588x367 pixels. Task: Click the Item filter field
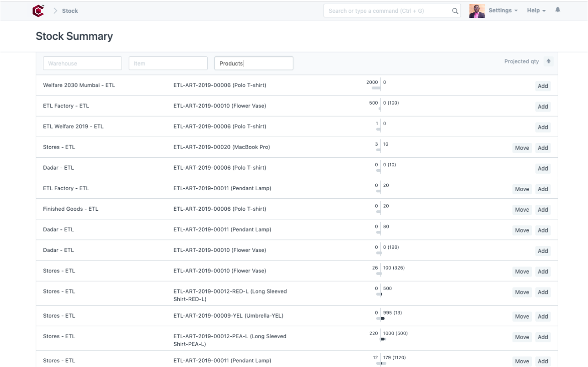[168, 63]
